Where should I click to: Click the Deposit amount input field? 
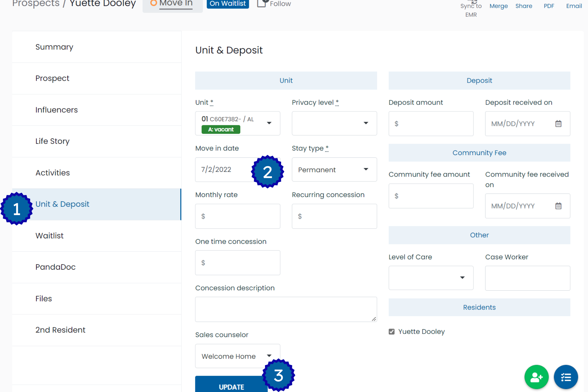click(431, 124)
